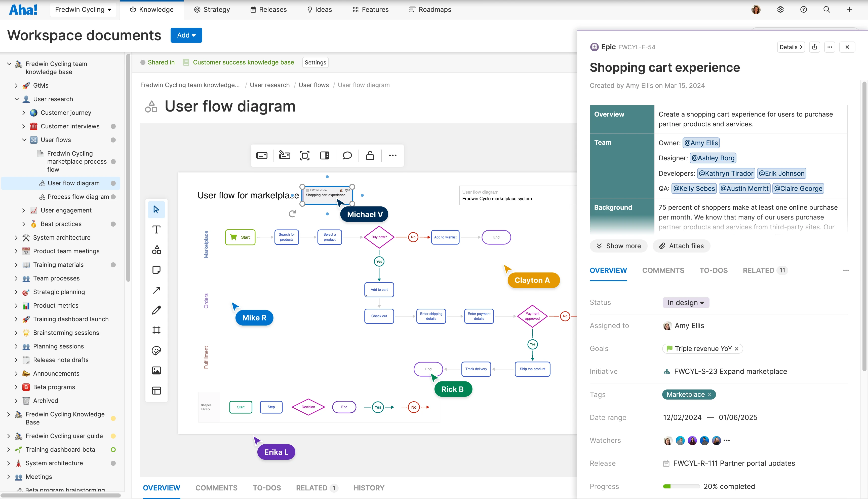Click the 20% completed progress bar
868x499 pixels.
(x=681, y=486)
